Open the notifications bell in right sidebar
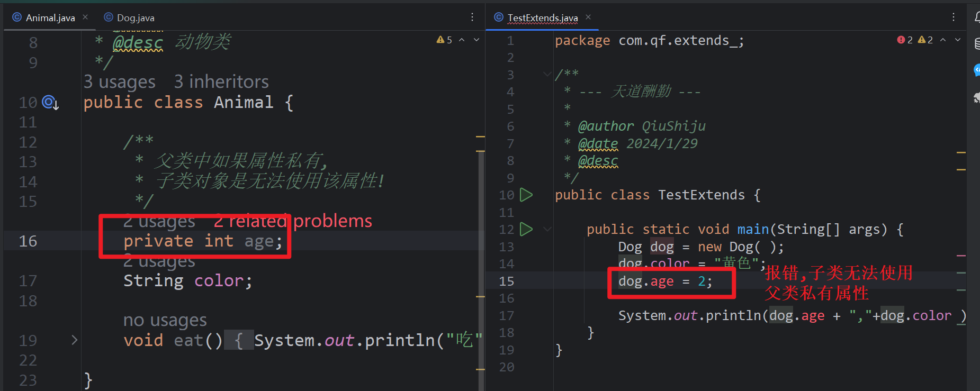 (976, 17)
